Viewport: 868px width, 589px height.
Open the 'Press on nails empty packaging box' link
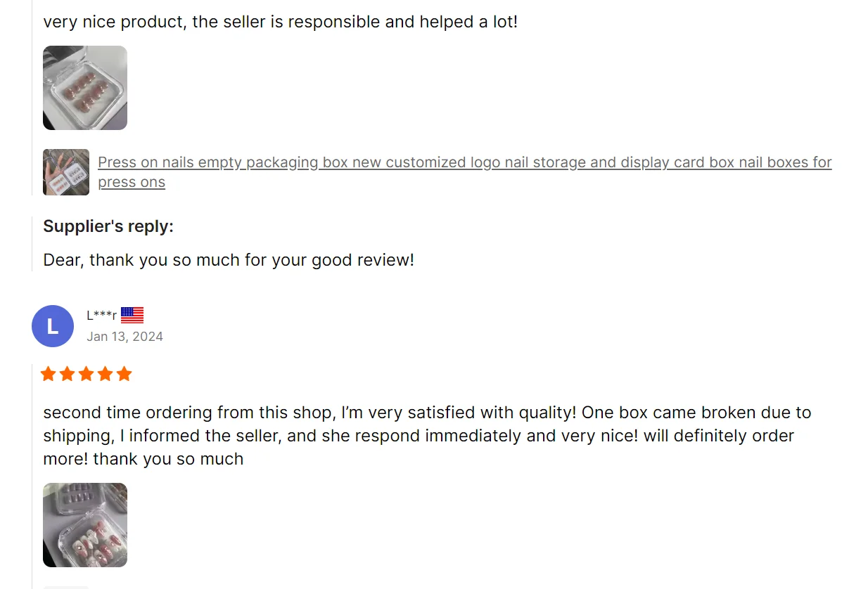click(464, 162)
